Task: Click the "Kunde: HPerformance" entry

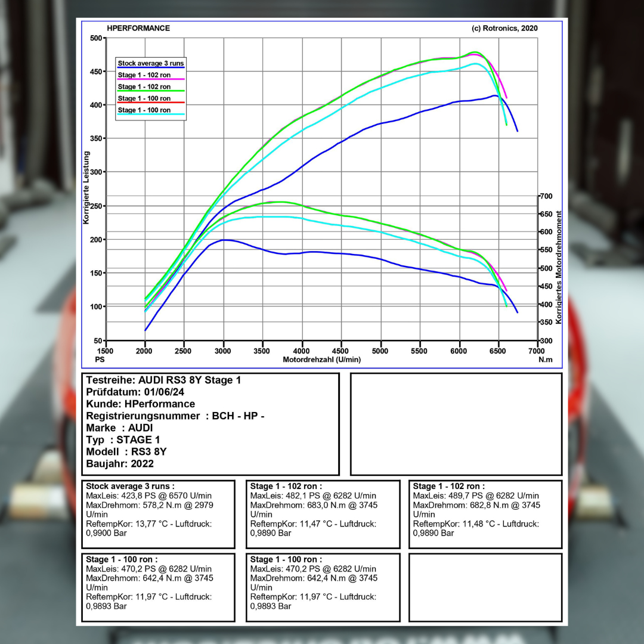Action: (140, 404)
